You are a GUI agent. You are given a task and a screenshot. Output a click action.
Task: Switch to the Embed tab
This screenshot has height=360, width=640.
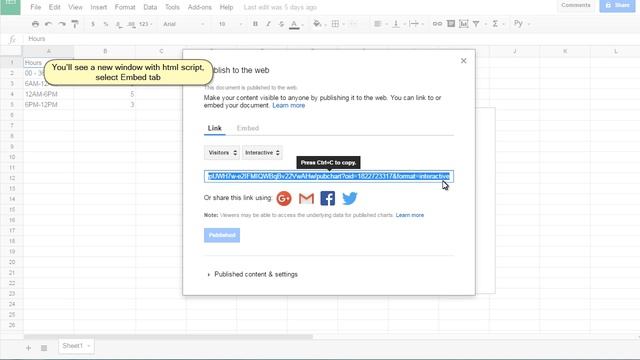248,128
